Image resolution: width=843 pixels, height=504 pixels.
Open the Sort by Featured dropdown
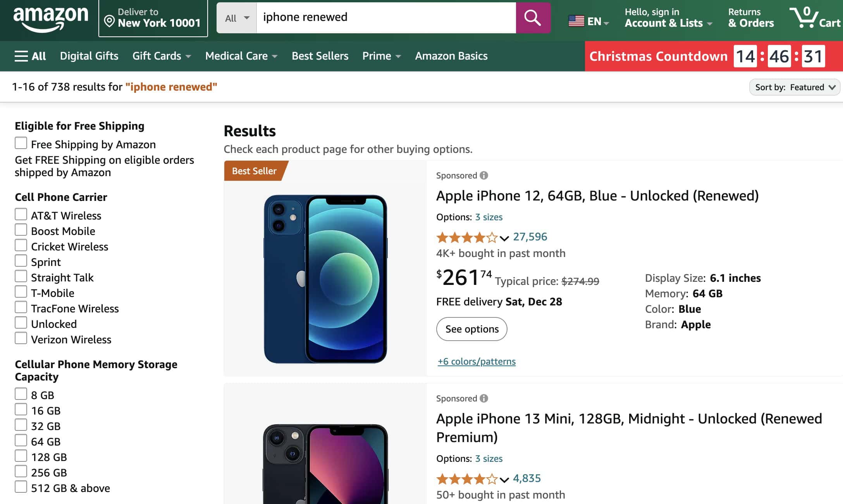point(794,87)
